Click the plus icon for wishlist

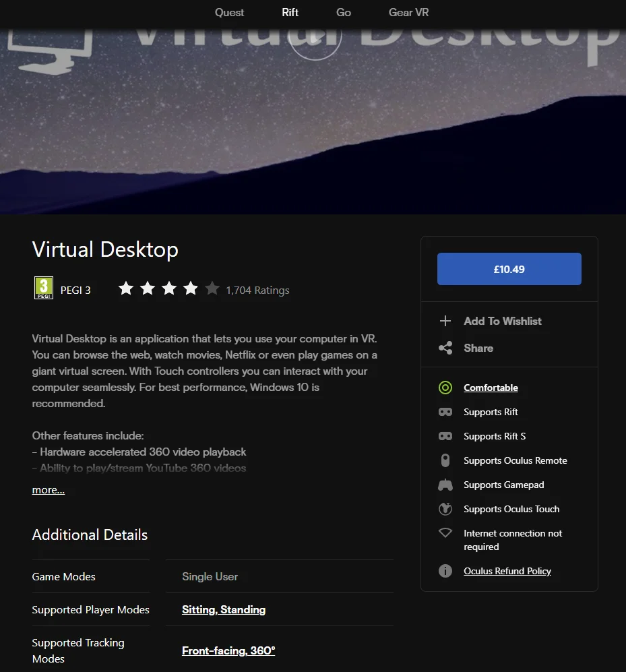pyautogui.click(x=445, y=321)
